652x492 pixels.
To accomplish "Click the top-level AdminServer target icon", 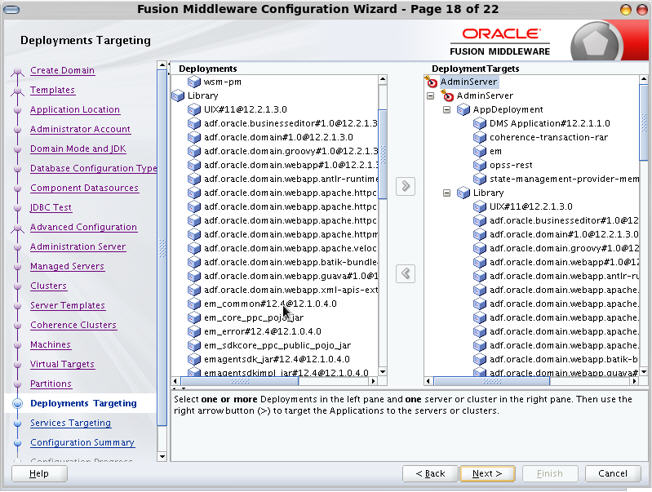I will [x=431, y=82].
